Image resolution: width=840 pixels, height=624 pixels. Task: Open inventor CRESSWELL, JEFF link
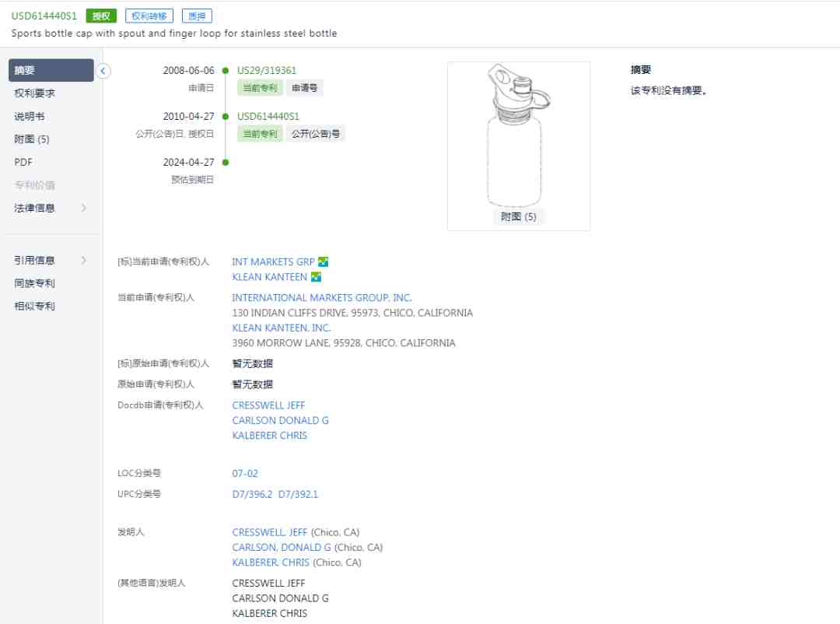[269, 532]
